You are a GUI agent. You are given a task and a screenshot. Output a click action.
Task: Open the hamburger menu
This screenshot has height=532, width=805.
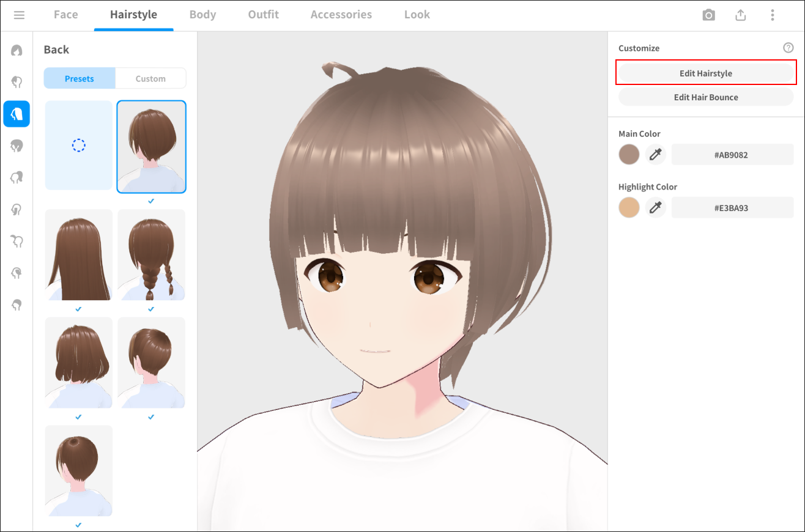pos(19,15)
